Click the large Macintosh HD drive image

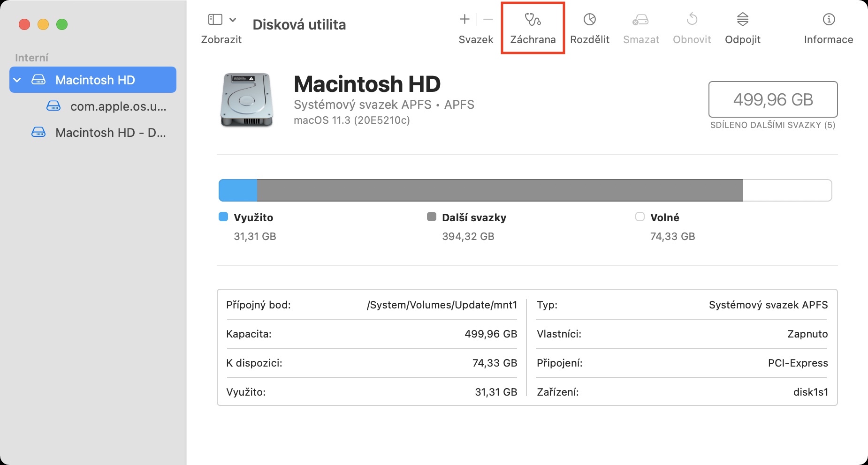point(247,100)
